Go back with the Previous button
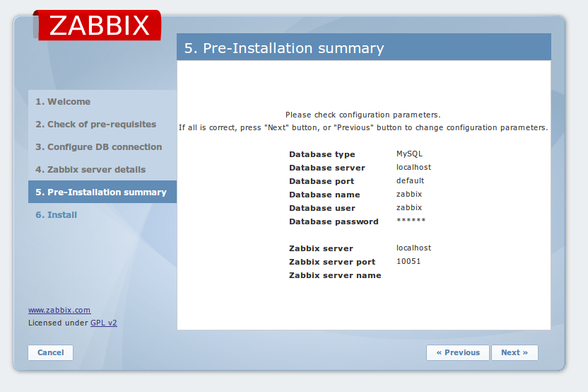588x392 pixels. pos(458,352)
